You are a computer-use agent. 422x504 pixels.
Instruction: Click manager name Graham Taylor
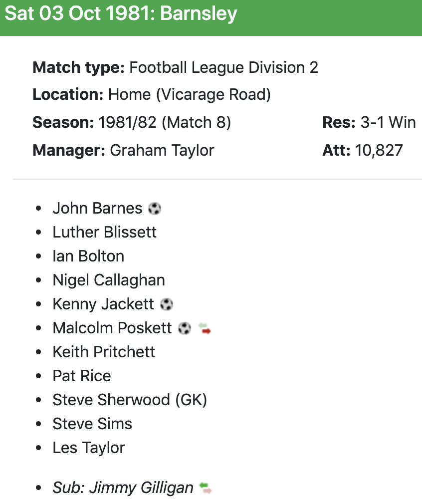click(x=162, y=150)
